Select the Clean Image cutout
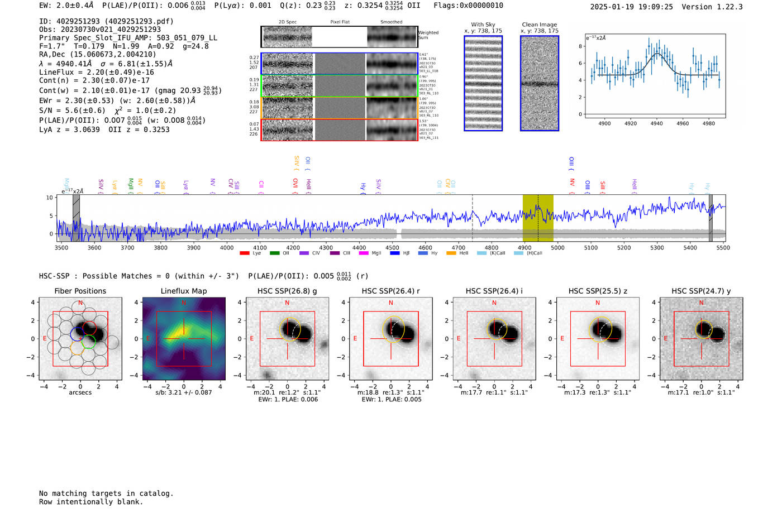782x532 pixels. click(540, 83)
